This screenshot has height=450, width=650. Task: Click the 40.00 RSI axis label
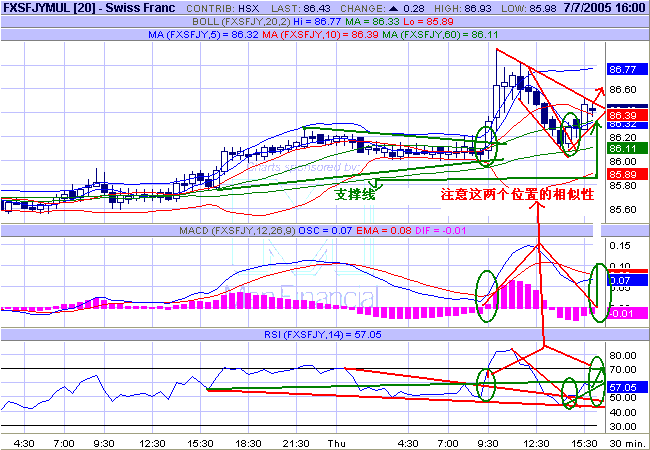pyautogui.click(x=623, y=412)
